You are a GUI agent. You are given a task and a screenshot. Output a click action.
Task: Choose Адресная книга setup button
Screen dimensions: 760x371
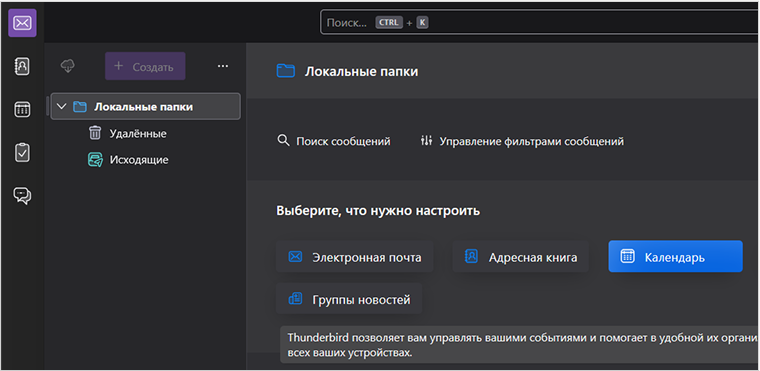pyautogui.click(x=521, y=257)
